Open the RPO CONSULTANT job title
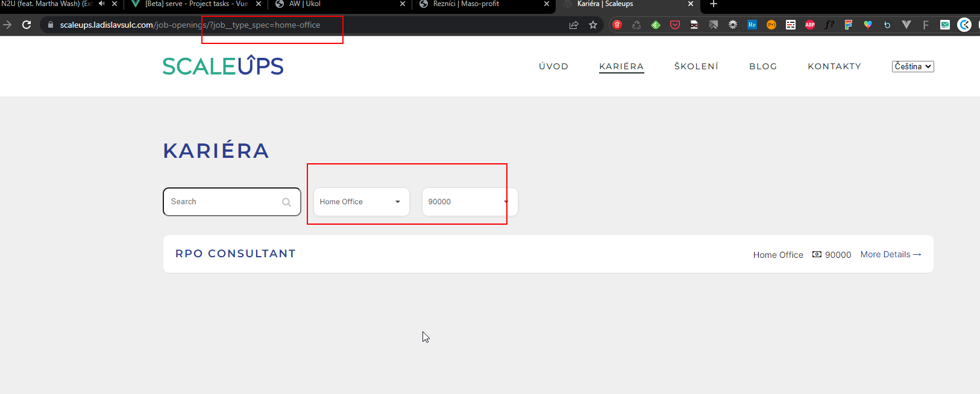The image size is (980, 394). [236, 254]
